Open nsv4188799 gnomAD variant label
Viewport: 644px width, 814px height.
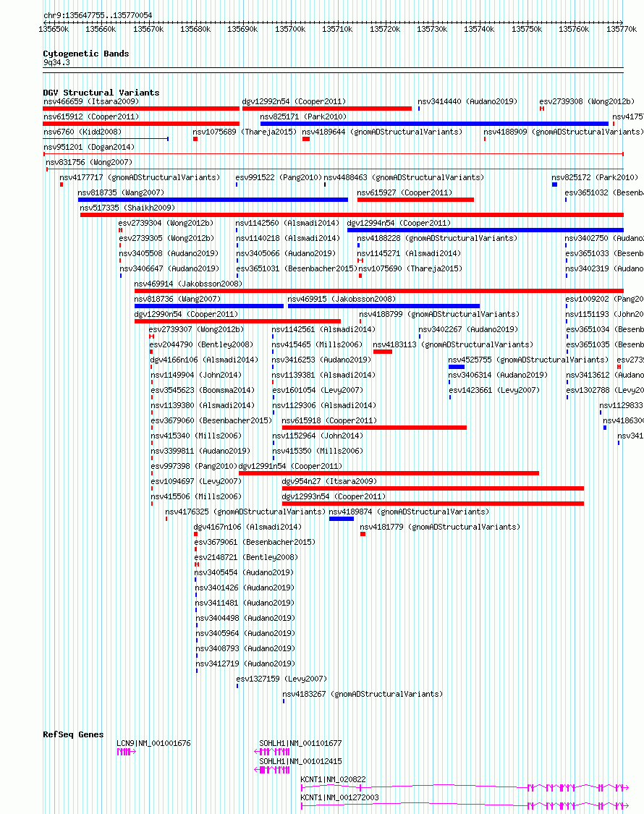[x=438, y=314]
